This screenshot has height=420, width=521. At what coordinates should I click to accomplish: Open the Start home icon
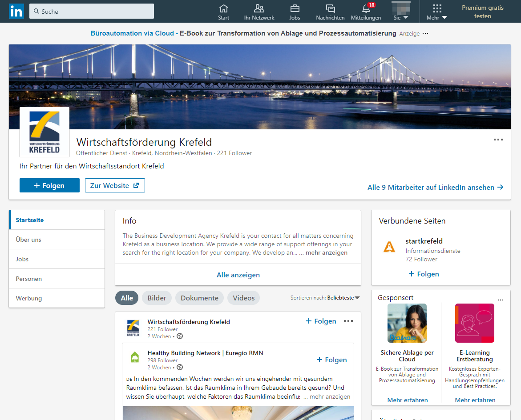click(224, 8)
